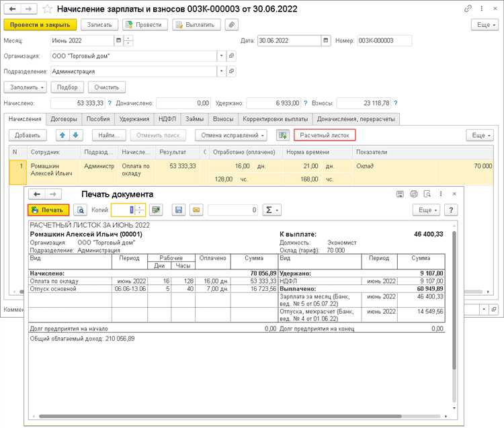This screenshot has width=504, height=428.
Task: Save print form with diskette icon
Action: tap(179, 210)
